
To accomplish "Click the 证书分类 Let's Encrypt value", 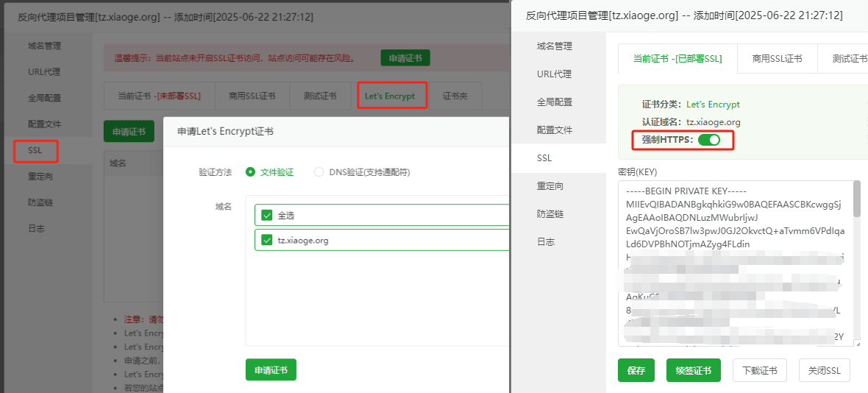I will point(713,104).
